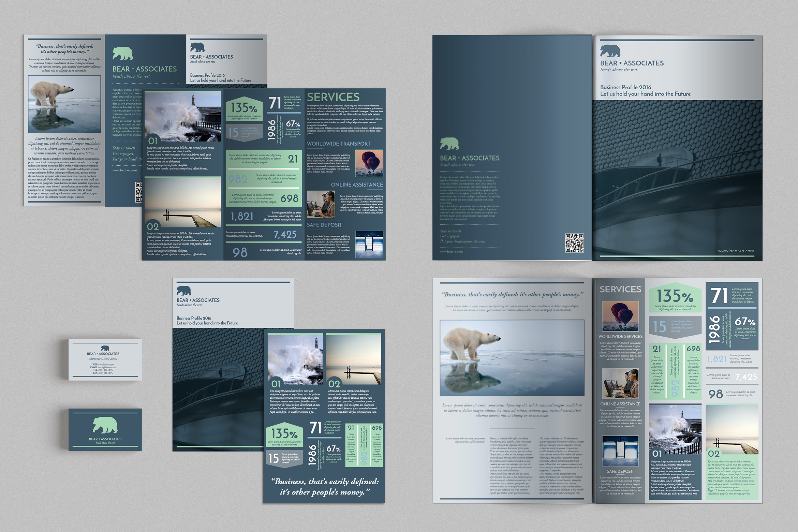Select the large polar bear photo in magazine spread
This screenshot has width=798, height=532.
(512, 358)
